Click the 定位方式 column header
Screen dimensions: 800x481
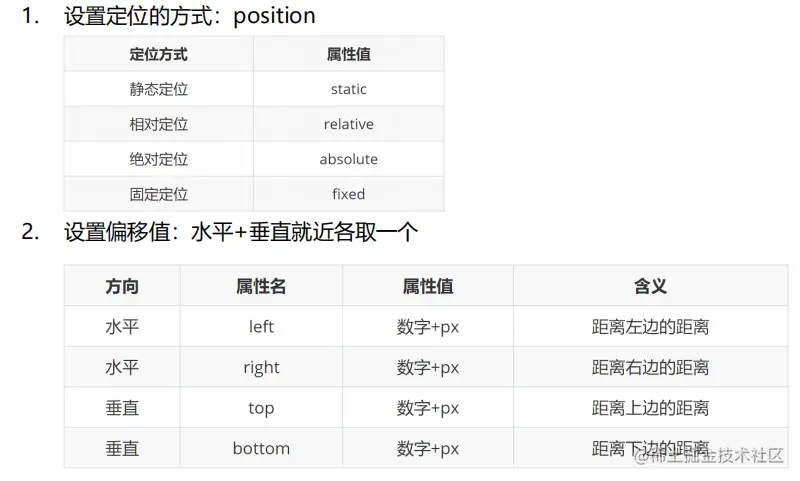(x=158, y=54)
